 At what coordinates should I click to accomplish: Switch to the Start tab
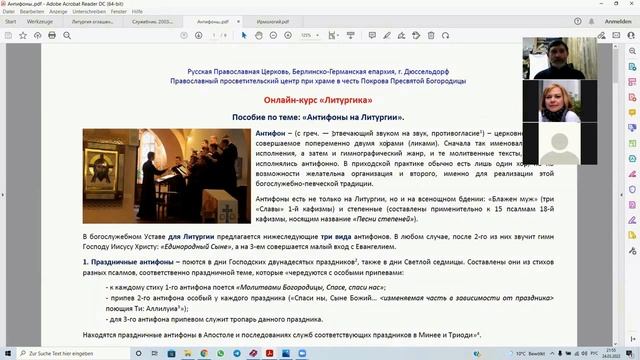11,21
